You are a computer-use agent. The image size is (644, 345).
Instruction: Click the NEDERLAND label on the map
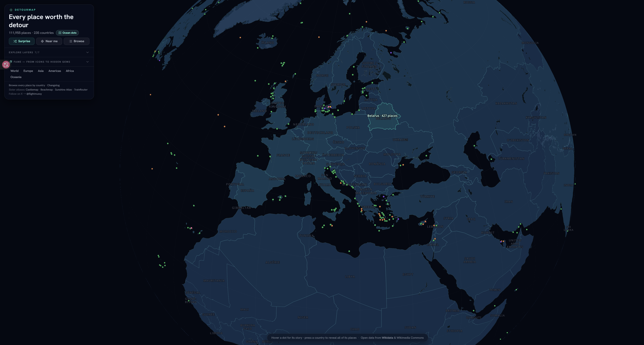[303, 125]
